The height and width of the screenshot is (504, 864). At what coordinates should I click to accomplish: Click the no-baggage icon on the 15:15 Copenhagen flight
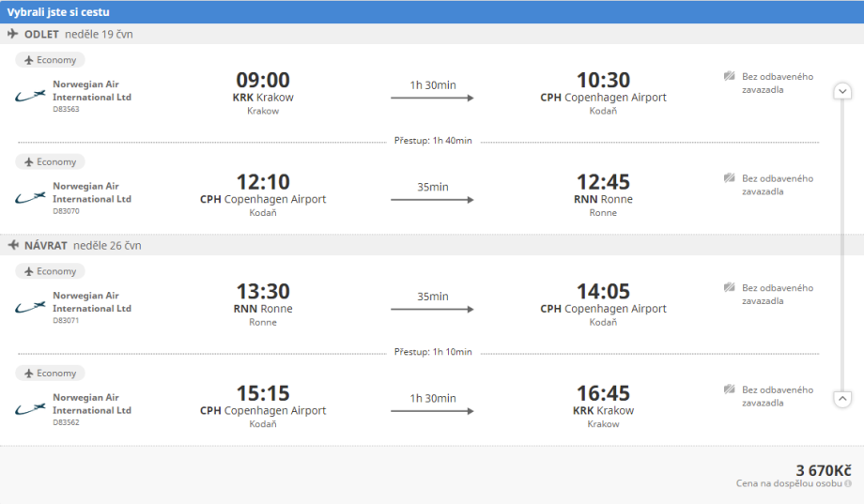[729, 389]
